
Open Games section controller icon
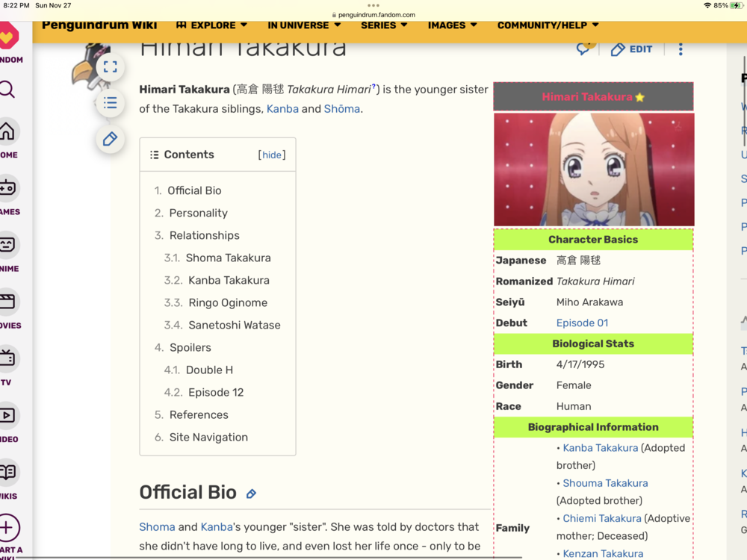point(7,188)
